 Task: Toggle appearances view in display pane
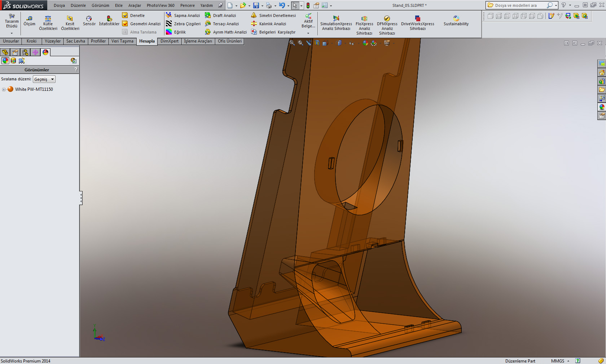pyautogui.click(x=5, y=61)
